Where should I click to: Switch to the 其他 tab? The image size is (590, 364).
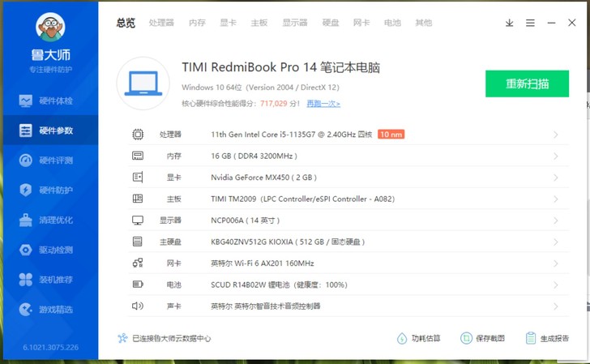click(x=423, y=23)
